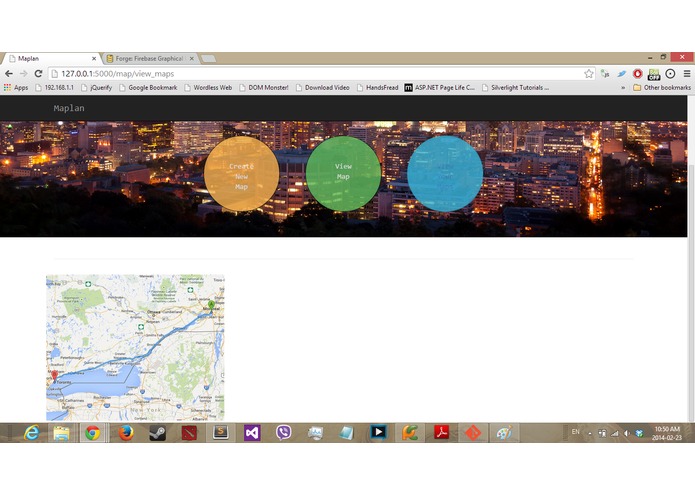This screenshot has height=494, width=695.
Task: Click the blue circle button
Action: point(445,173)
